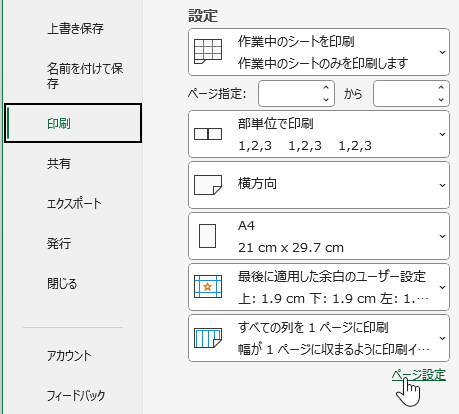Expand the 横方向 orientation dropdown arrow
The height and width of the screenshot is (414, 459).
coord(442,185)
